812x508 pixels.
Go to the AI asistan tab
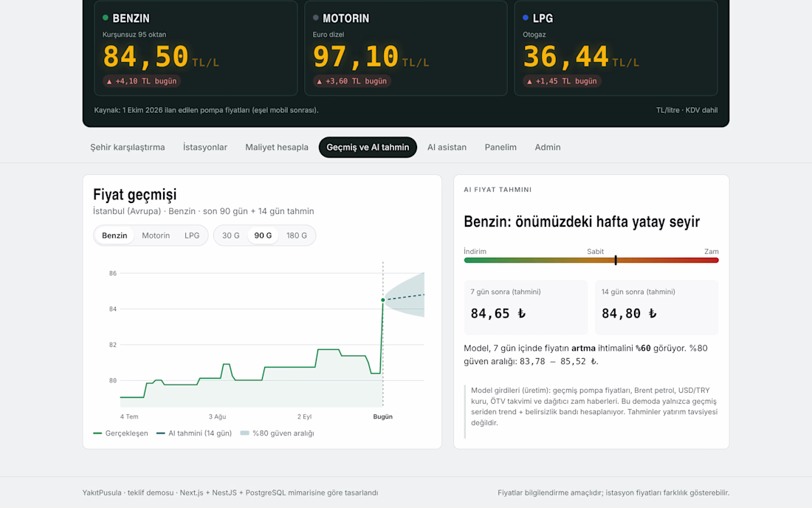[x=447, y=148]
